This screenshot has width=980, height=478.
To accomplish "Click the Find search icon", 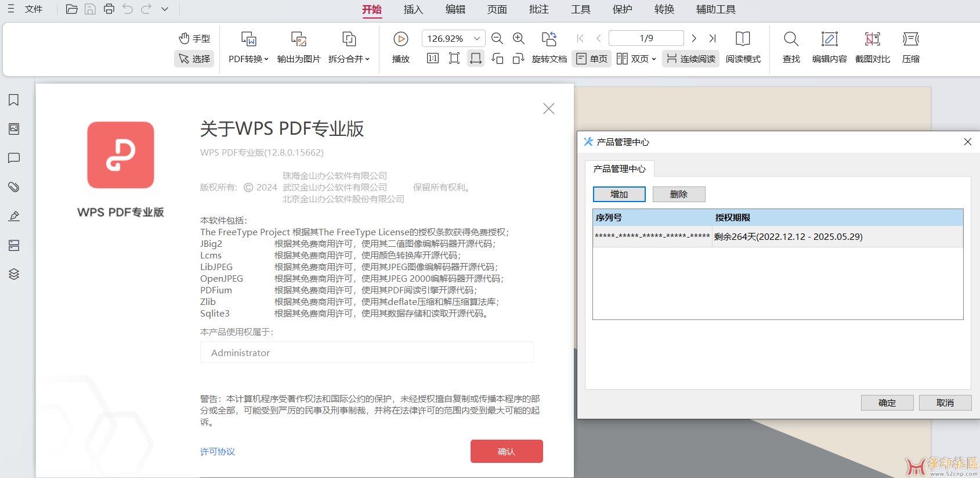I will (791, 39).
